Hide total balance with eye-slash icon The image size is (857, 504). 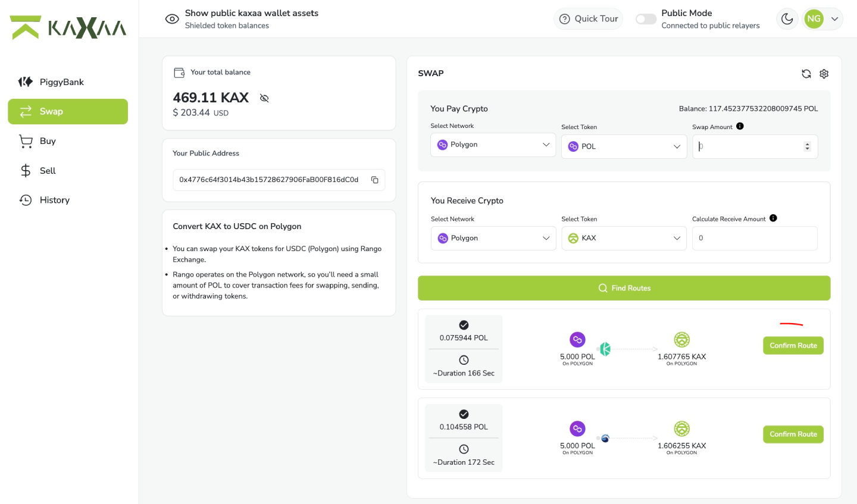coord(264,98)
